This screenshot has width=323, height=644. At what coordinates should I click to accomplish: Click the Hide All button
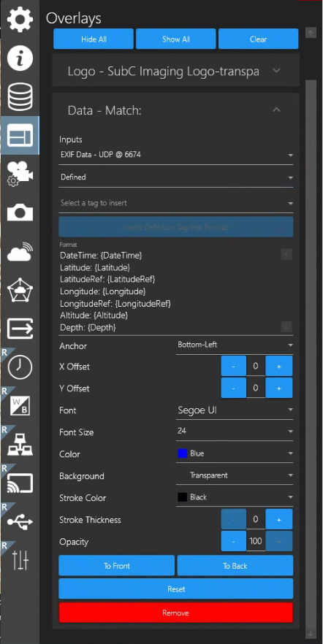(x=94, y=39)
